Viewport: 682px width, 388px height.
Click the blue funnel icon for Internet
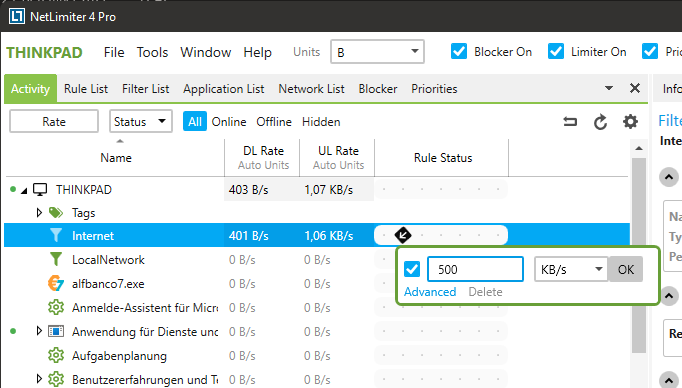(56, 235)
